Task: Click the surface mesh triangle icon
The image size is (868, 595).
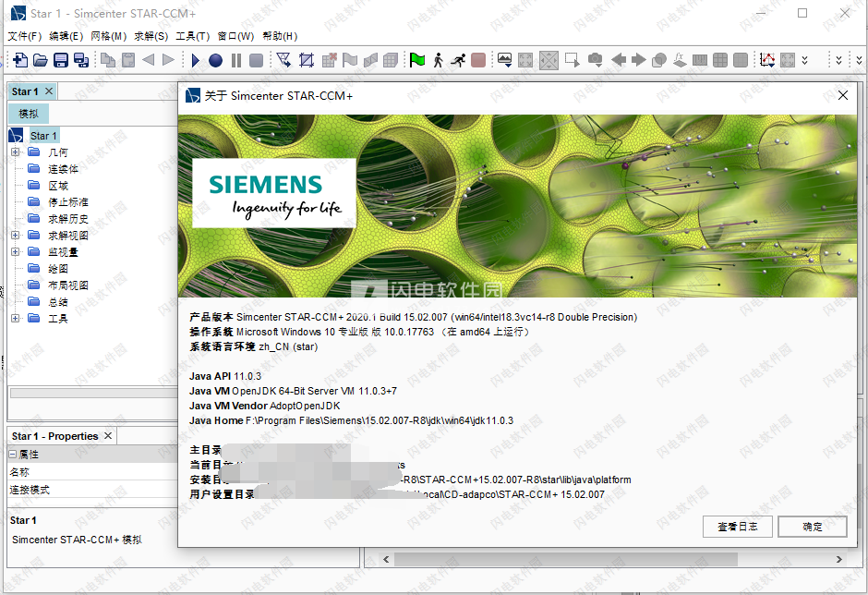Action: coord(284,60)
